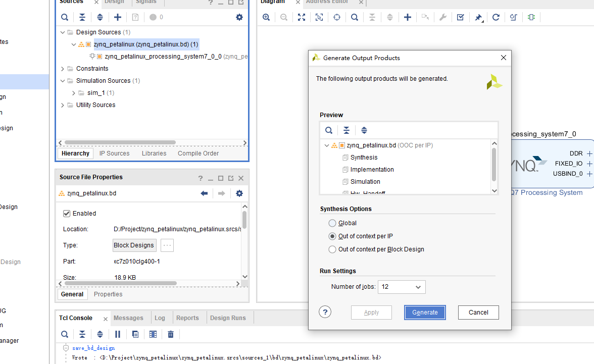
Task: Click search icon in Sources panel toolbar
Action: [x=65, y=17]
